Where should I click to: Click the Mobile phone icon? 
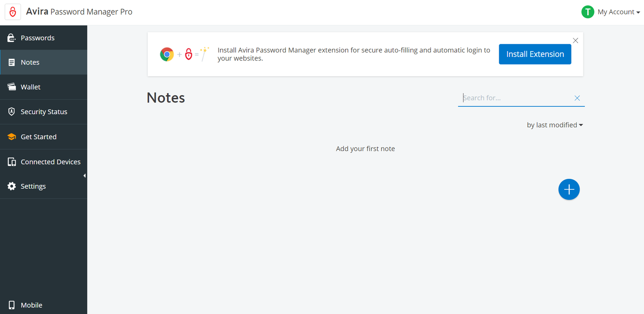pos(12,305)
